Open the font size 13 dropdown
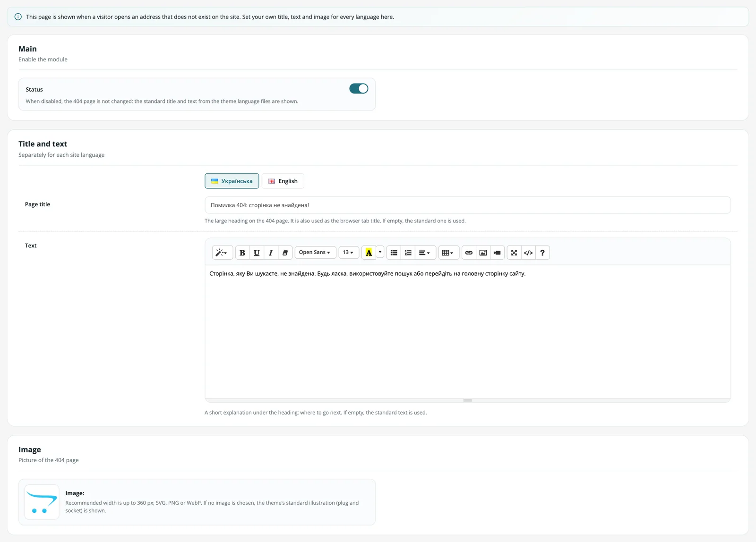The image size is (756, 542). 349,253
